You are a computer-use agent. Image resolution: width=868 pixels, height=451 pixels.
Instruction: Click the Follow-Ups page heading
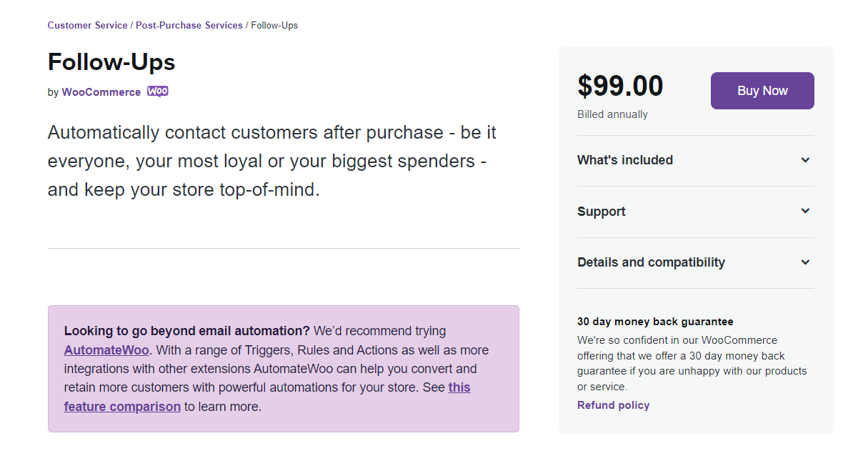coord(111,62)
